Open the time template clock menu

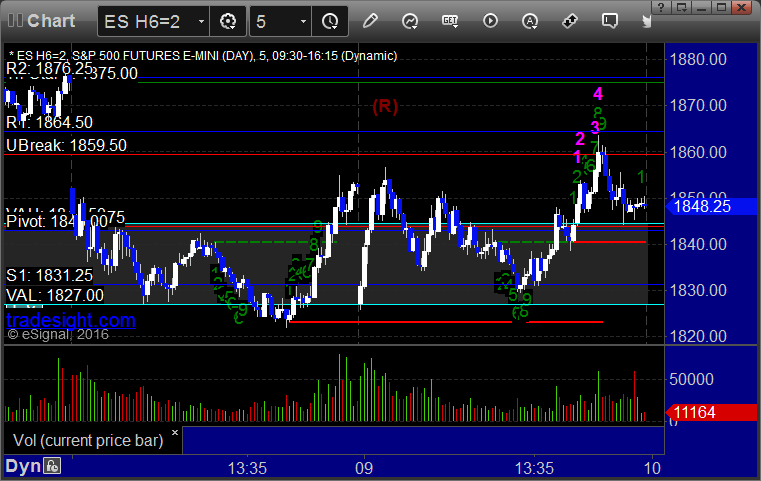[330, 21]
